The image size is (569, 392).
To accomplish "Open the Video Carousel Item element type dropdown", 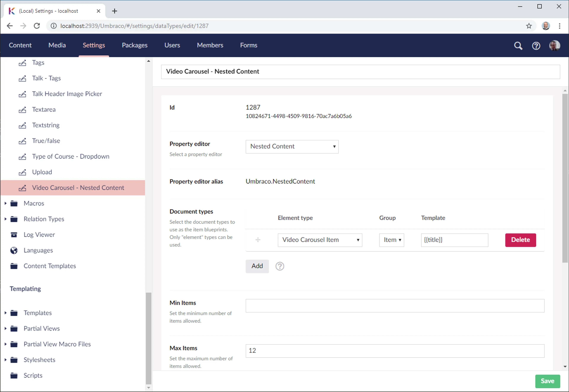I will click(320, 240).
